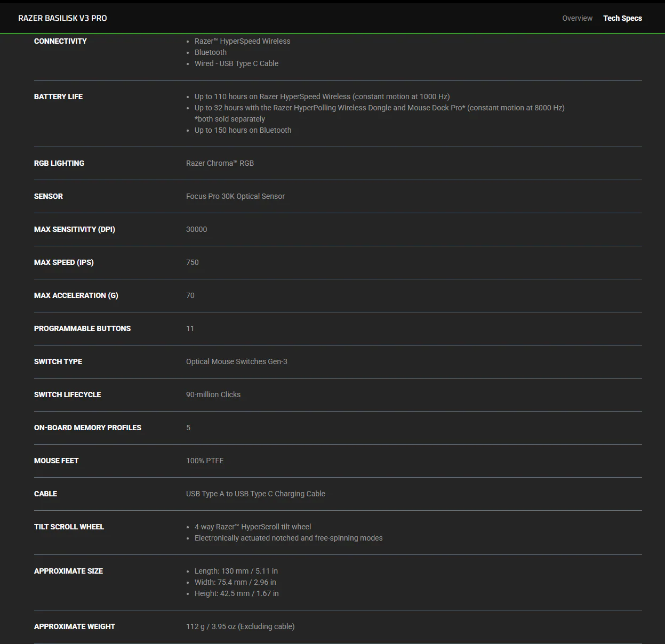Image resolution: width=665 pixels, height=644 pixels.
Task: Click 'Razer Chroma™ RGB' value
Action: 220,163
